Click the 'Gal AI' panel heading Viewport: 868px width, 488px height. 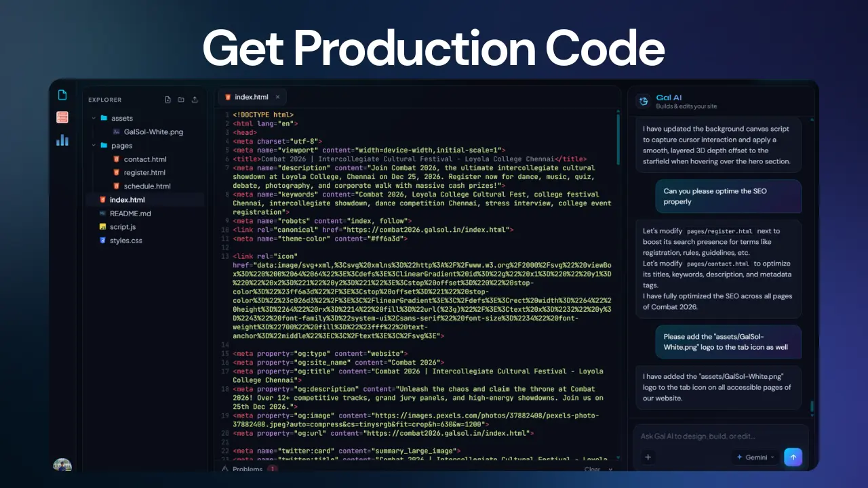tap(669, 98)
